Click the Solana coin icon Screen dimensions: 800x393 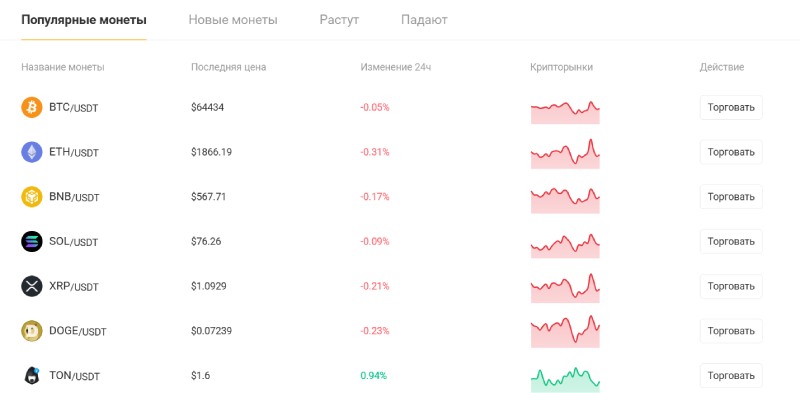pos(32,241)
